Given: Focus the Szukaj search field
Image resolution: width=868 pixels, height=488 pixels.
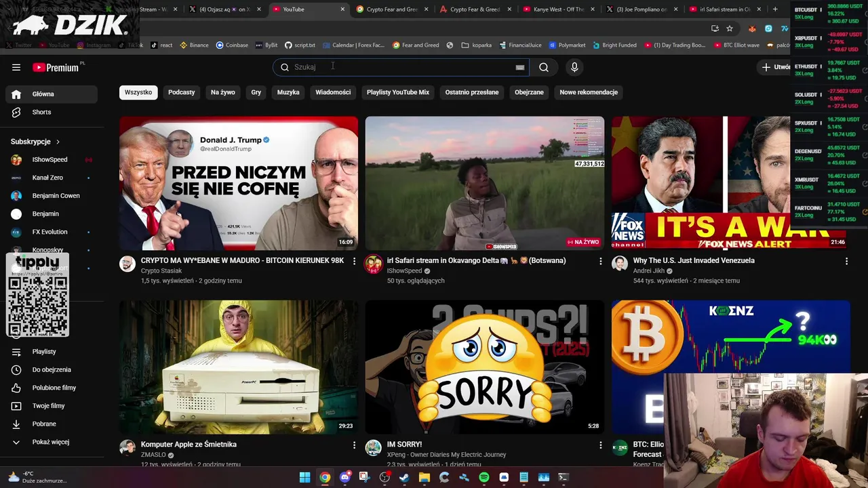Looking at the screenshot, I should (x=401, y=67).
